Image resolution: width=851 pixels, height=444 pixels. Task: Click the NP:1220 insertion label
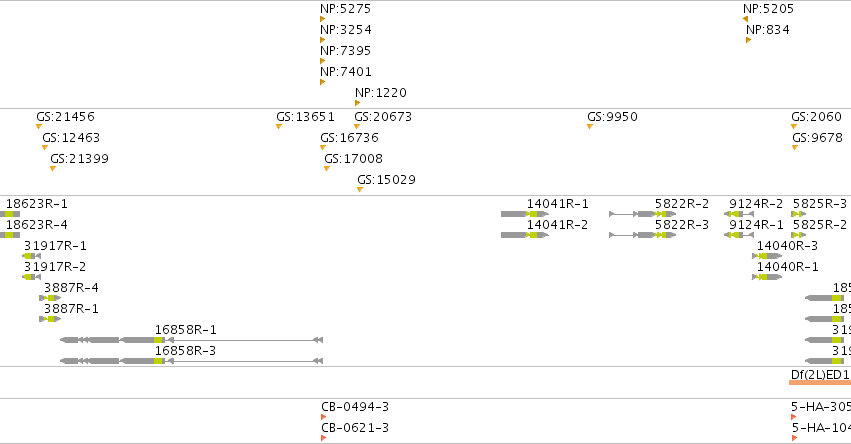pos(380,93)
